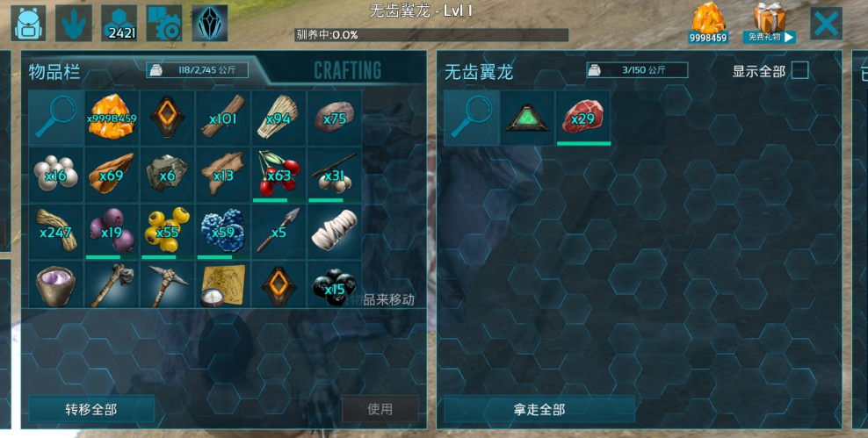Select the stone pickaxe in inventory
Viewport: 868px width, 438px height.
(x=167, y=284)
